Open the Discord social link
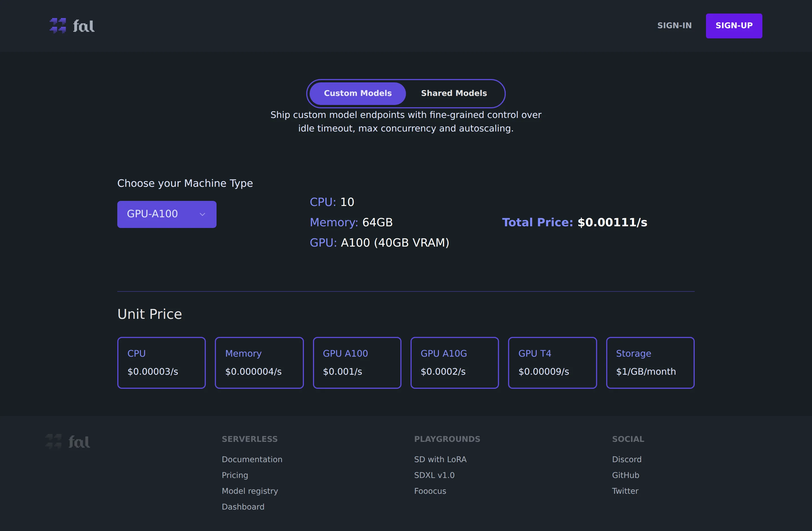 [x=627, y=459]
